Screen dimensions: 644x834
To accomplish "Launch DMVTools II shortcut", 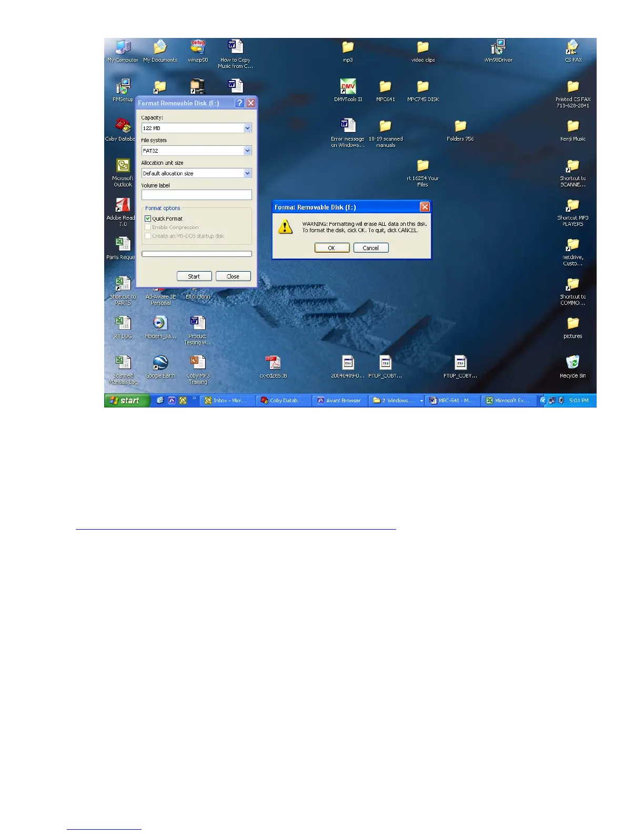I will coord(348,91).
